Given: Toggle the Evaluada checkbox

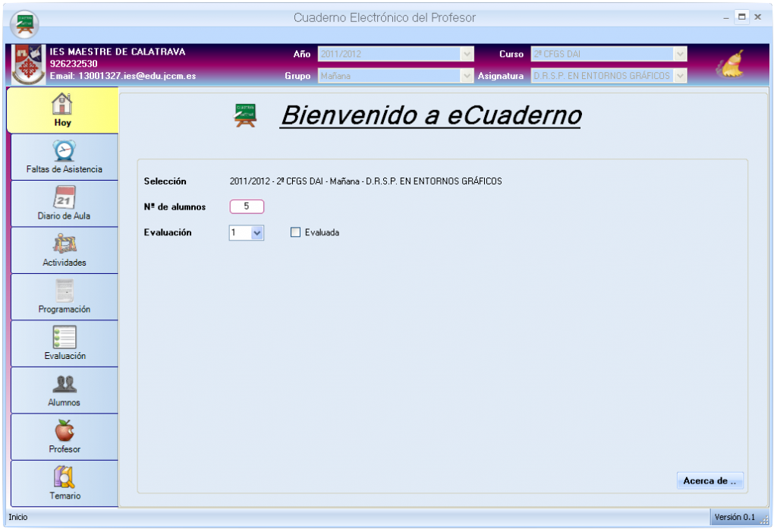Looking at the screenshot, I should [x=295, y=232].
